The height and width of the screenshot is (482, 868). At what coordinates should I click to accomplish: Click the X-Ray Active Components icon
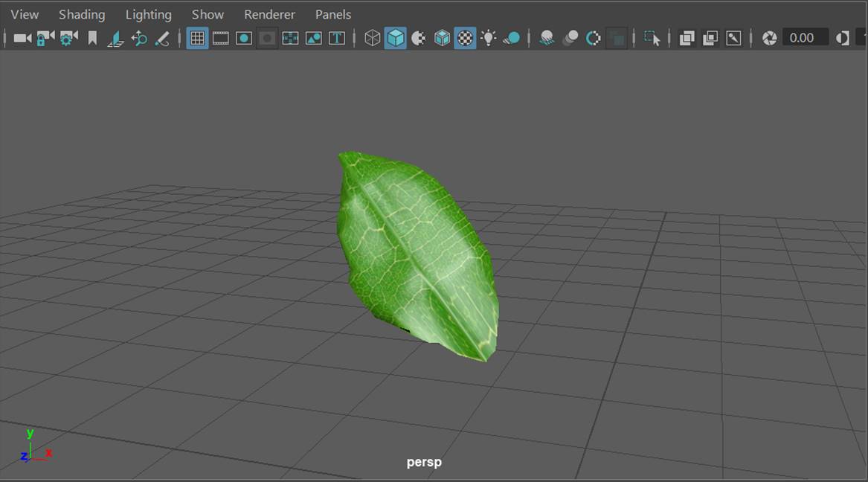click(x=710, y=38)
